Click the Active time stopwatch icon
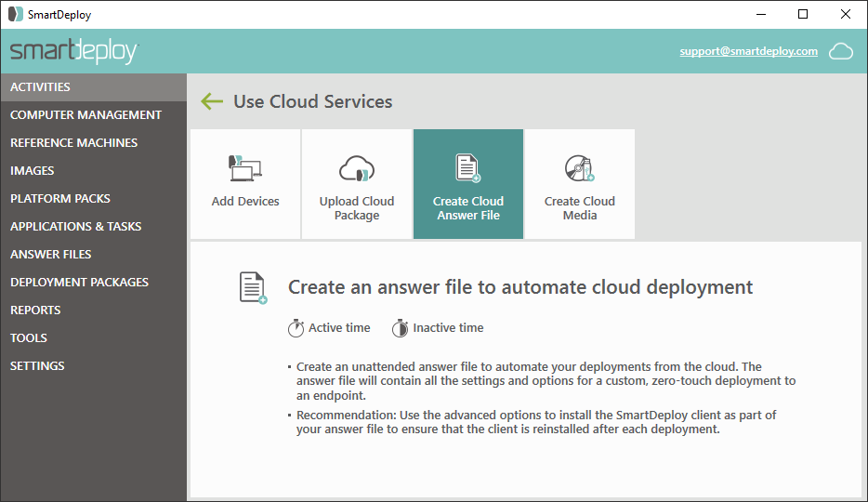Image resolution: width=868 pixels, height=502 pixels. (296, 328)
